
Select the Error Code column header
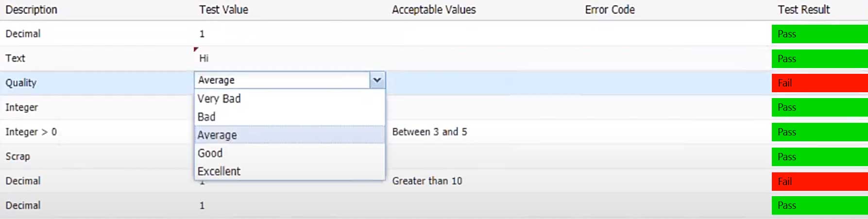coord(610,10)
